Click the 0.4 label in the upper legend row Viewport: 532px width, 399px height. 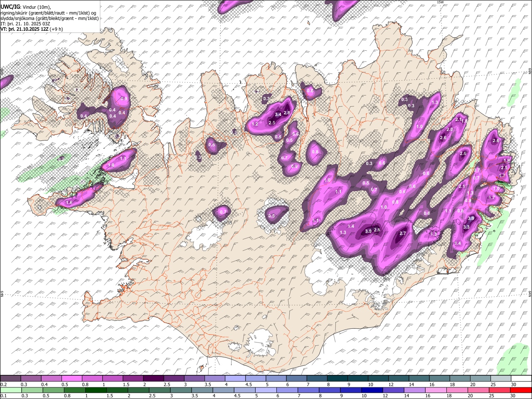(x=44, y=384)
